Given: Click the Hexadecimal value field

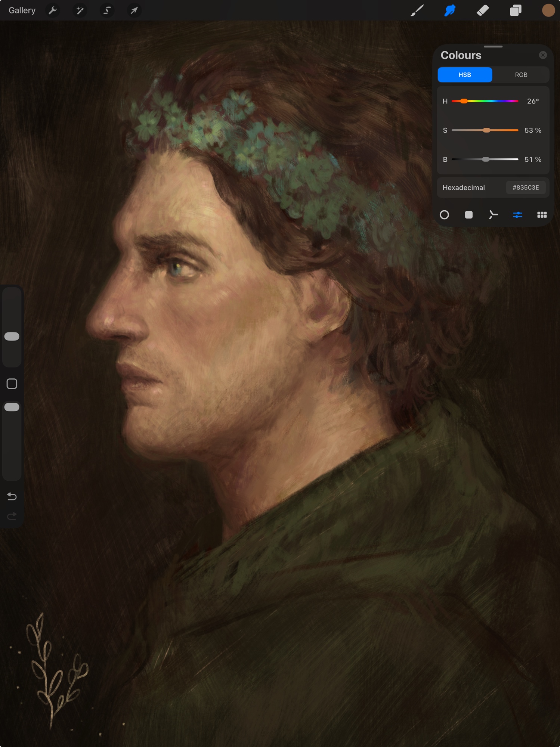Looking at the screenshot, I should (x=525, y=187).
